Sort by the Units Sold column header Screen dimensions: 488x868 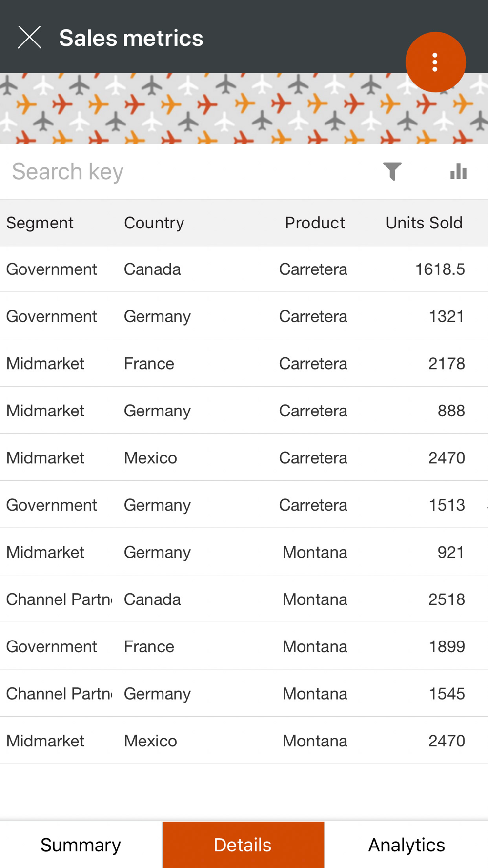[424, 223]
